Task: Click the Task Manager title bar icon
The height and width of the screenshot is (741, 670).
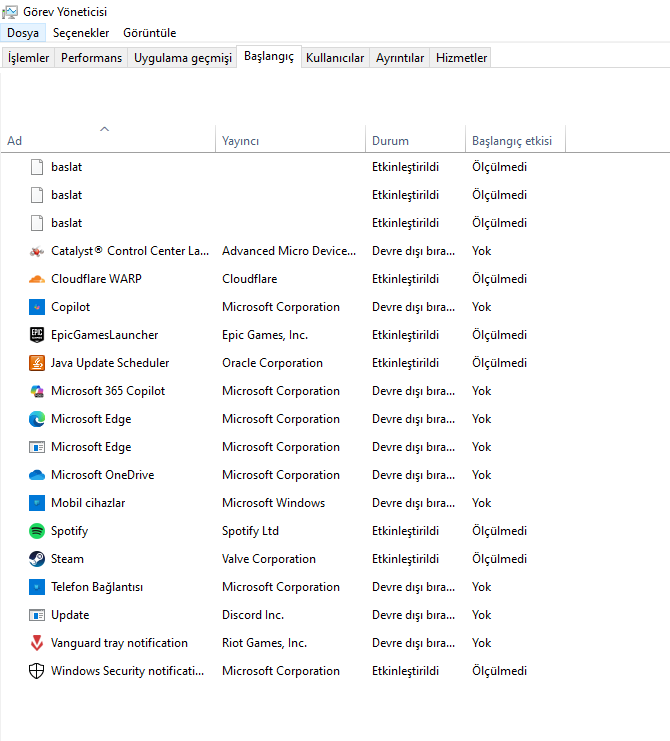Action: pyautogui.click(x=10, y=12)
